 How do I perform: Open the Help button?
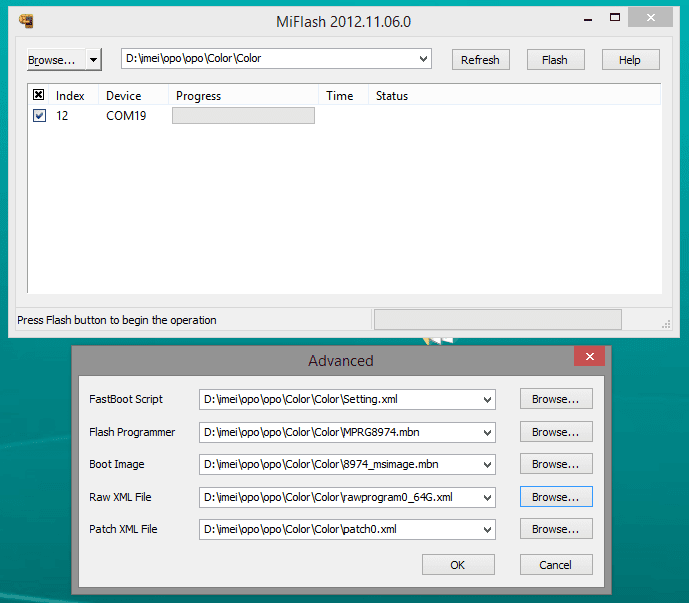[x=630, y=59]
